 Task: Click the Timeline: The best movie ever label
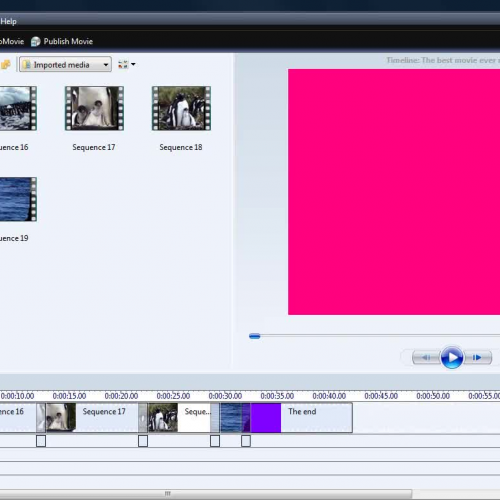tap(443, 60)
